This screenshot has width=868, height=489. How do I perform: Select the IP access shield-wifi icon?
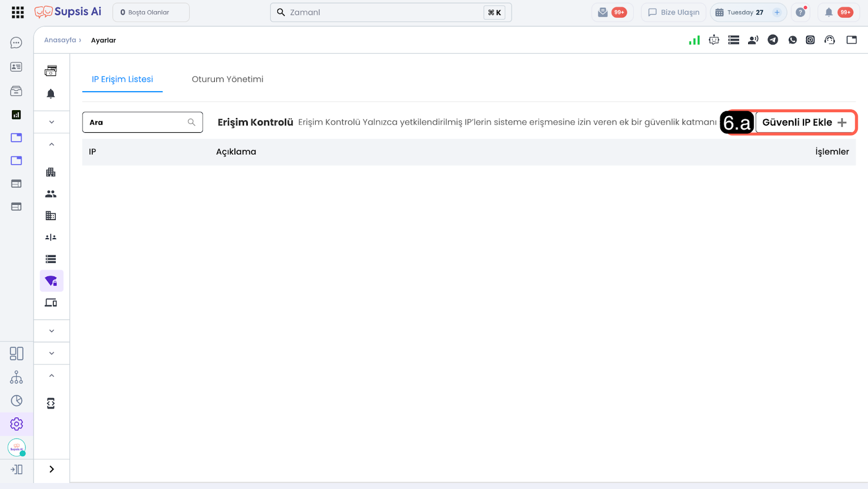51,281
